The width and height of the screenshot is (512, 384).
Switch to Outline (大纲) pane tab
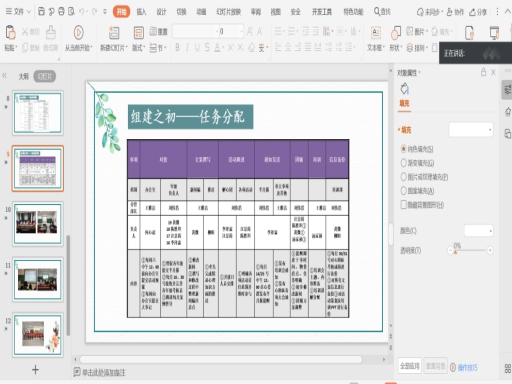[x=23, y=77]
